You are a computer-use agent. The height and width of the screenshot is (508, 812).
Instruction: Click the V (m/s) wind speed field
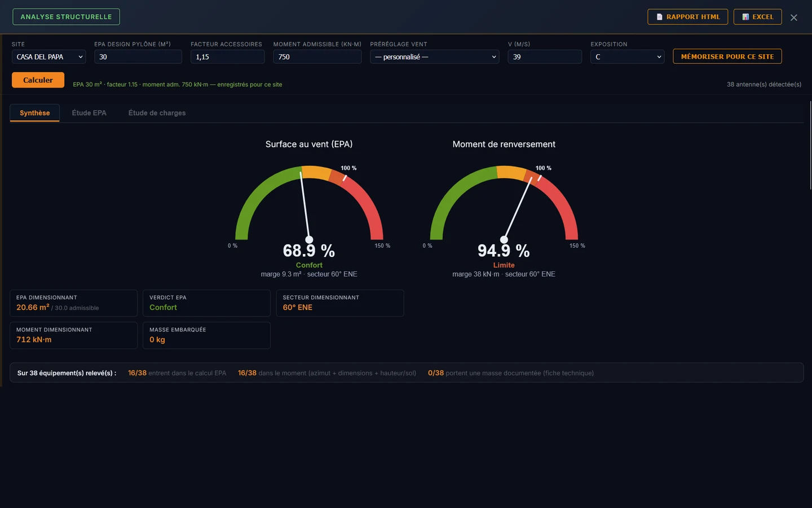[545, 56]
